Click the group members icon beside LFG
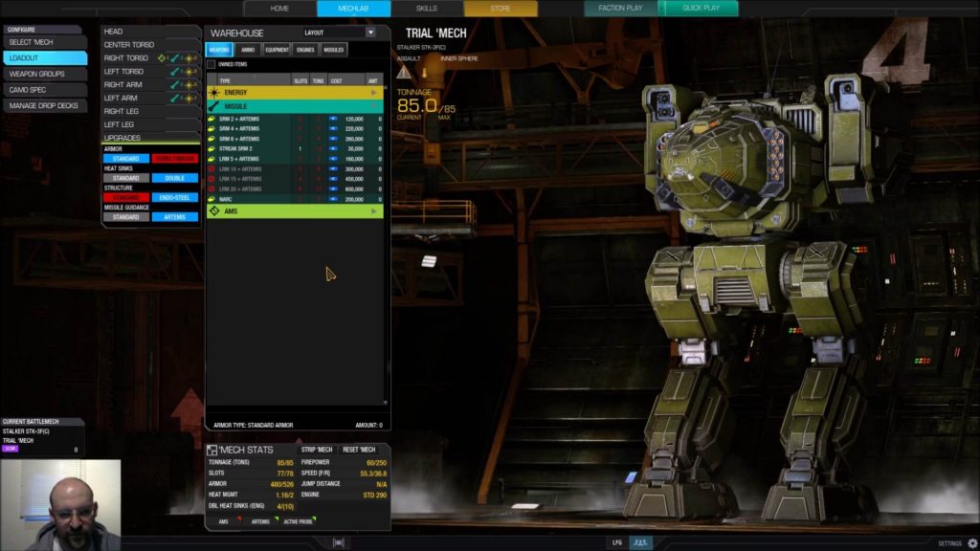This screenshot has height=551, width=980. pos(640,542)
